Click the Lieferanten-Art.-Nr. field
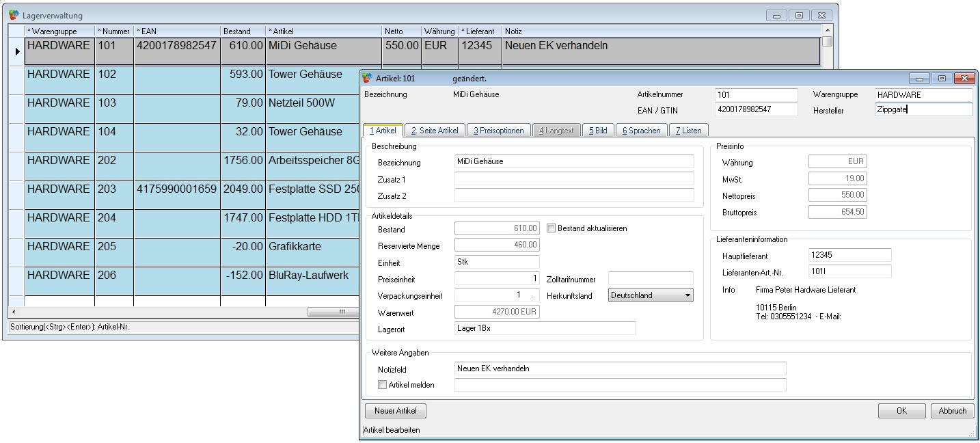The image size is (980, 443). tap(849, 271)
